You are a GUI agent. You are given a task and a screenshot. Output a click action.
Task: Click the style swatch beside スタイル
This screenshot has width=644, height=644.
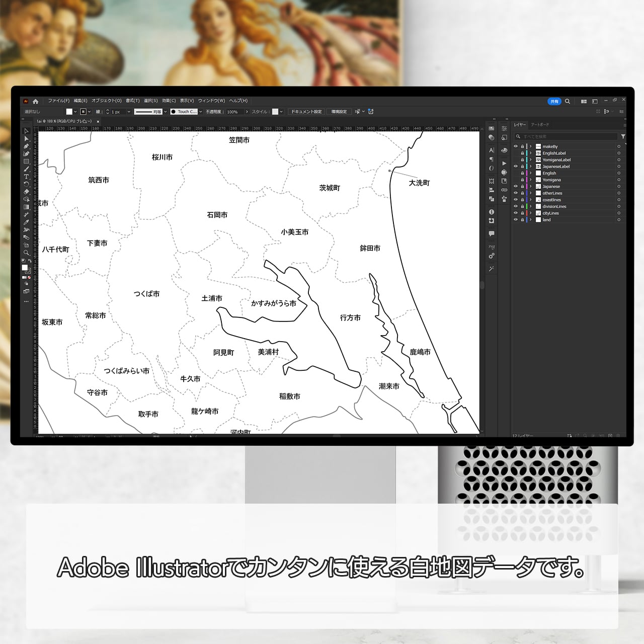coord(275,112)
